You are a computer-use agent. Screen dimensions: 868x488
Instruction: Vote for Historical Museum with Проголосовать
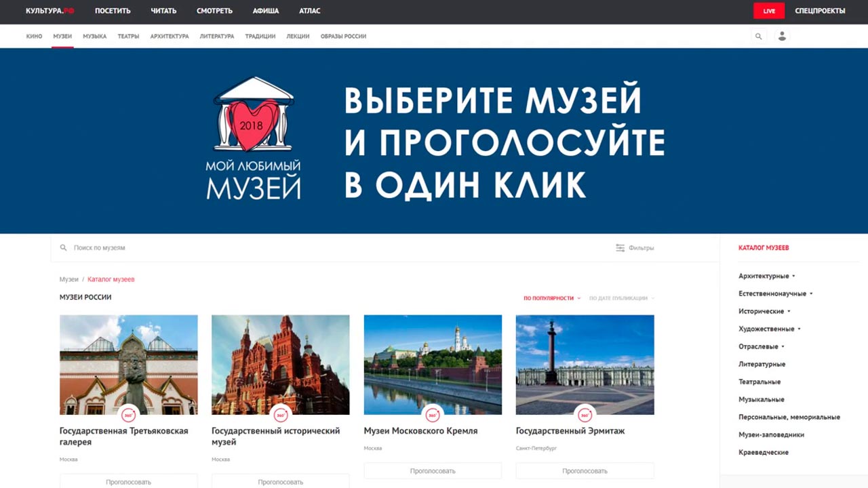pos(281,481)
